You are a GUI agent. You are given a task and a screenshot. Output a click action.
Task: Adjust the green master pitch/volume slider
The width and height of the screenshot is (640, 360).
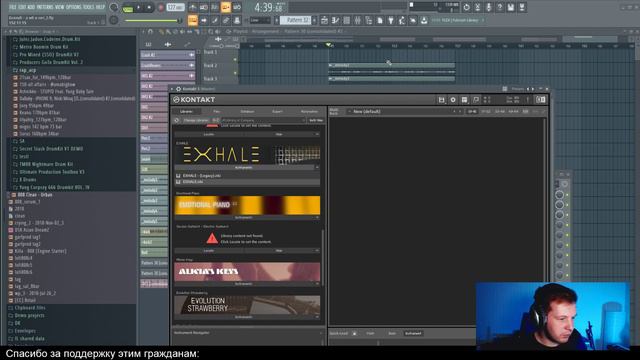coord(153,20)
